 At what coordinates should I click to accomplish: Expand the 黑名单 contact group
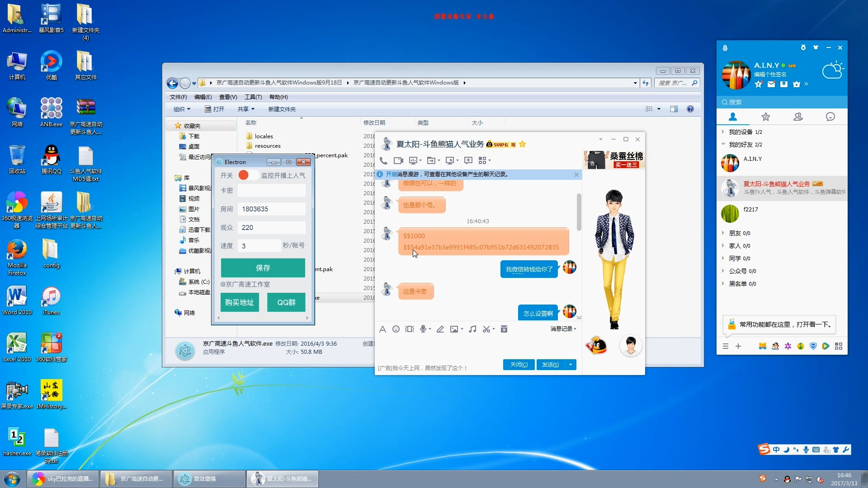(723, 284)
